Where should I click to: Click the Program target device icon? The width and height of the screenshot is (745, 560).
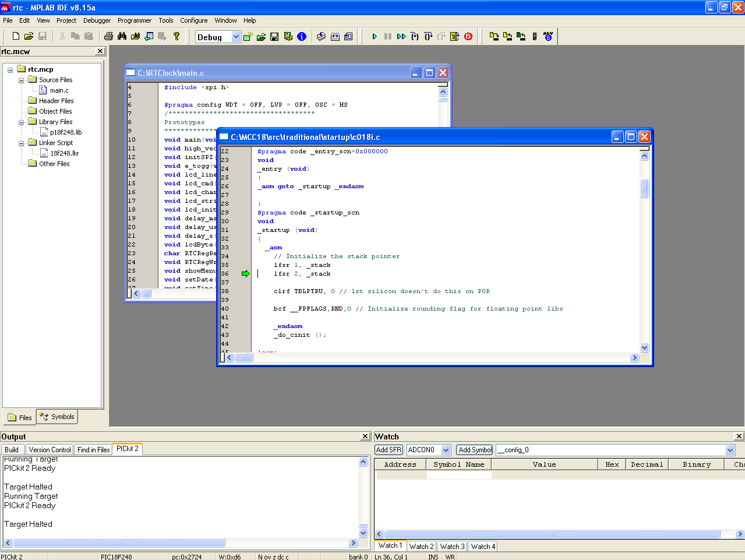point(494,36)
